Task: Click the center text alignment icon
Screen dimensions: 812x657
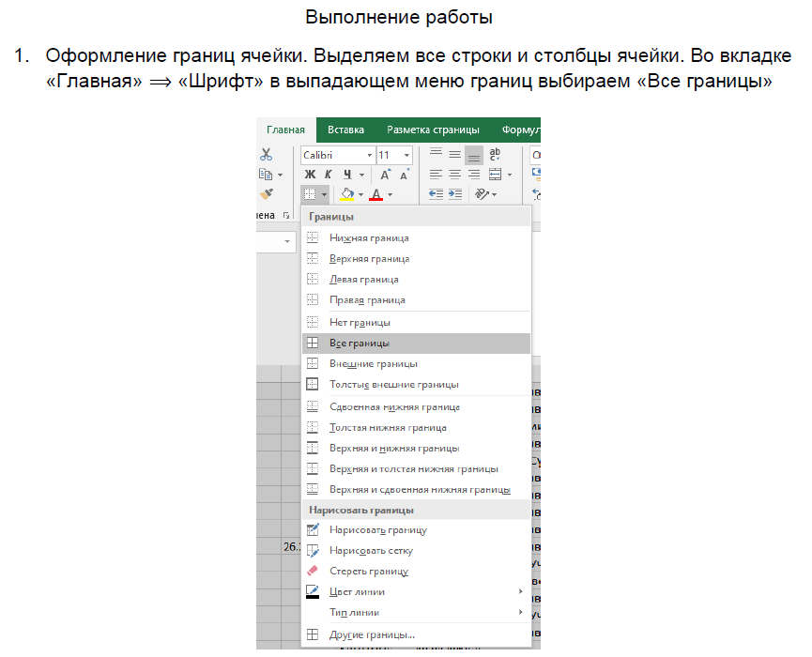Action: [x=455, y=175]
